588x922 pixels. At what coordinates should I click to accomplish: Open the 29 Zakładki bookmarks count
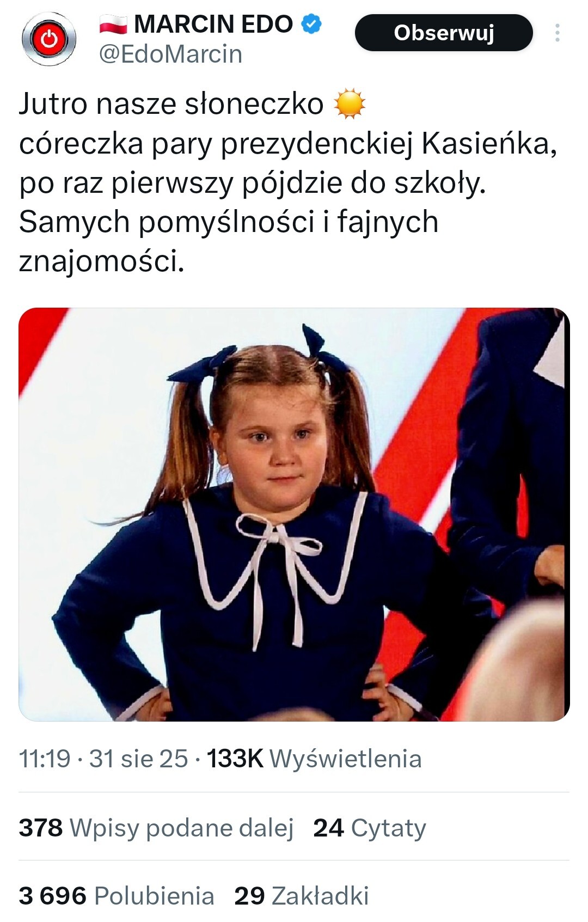(302, 896)
